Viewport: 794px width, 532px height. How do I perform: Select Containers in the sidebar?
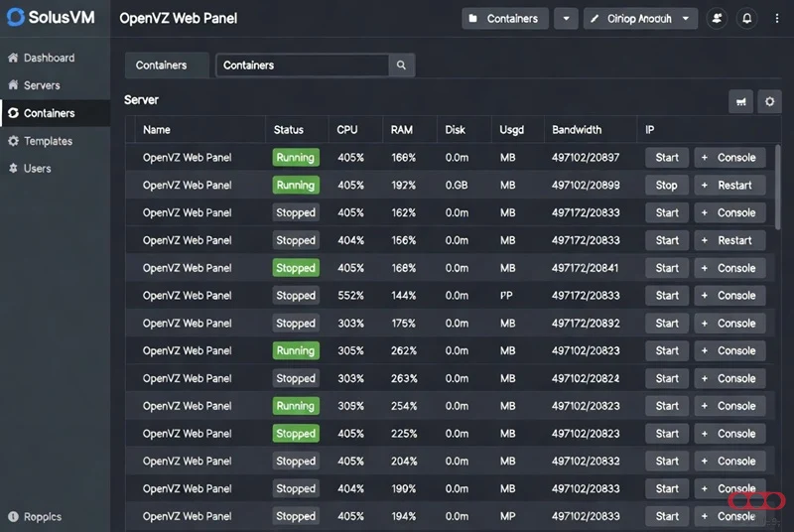(x=56, y=113)
